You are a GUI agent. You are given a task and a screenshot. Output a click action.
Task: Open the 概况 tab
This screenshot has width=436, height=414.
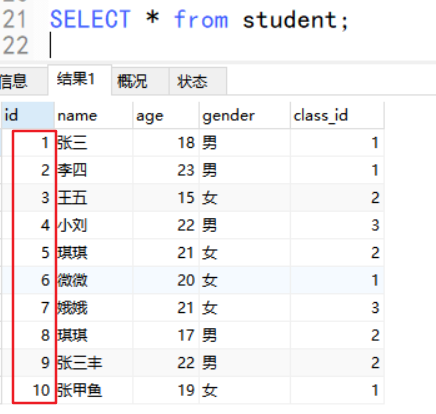click(x=140, y=81)
